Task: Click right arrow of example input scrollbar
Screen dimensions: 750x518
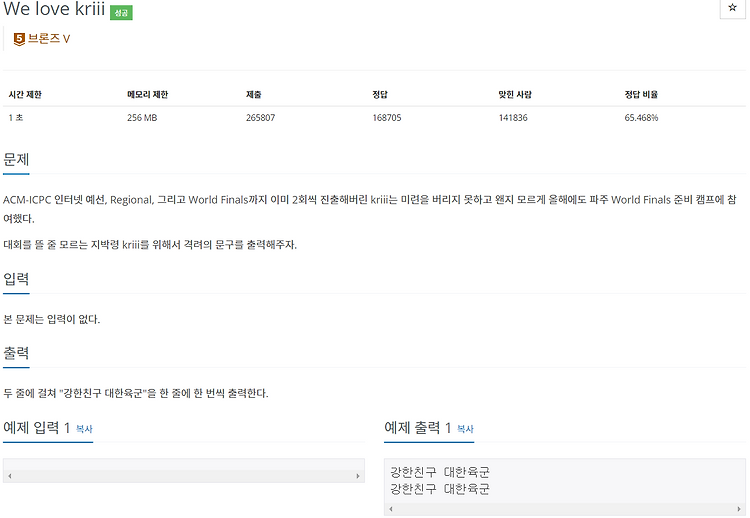Action: [358, 476]
